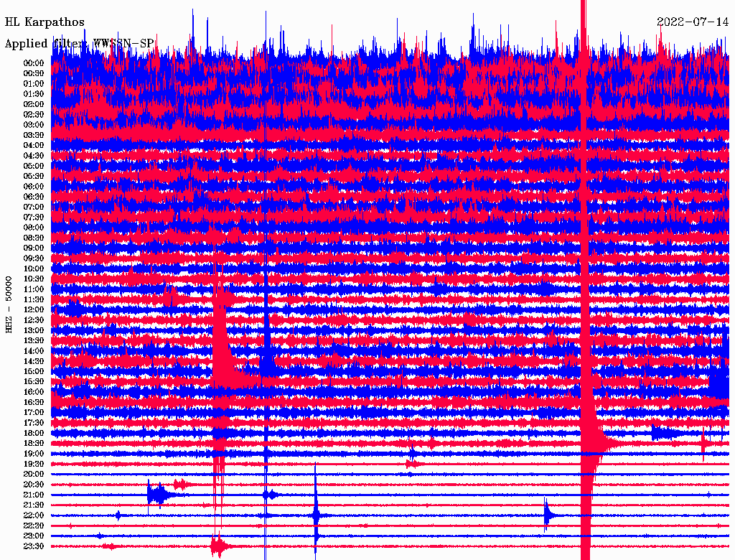This screenshot has height=560, width=735.
Task: Click the 'HL Karpathos' station title
Action: [x=45, y=22]
